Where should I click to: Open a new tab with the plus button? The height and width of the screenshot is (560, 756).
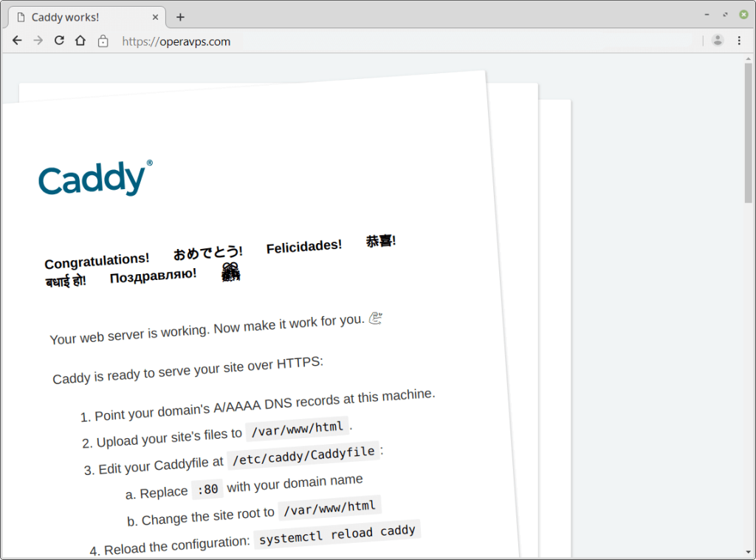pos(180,17)
